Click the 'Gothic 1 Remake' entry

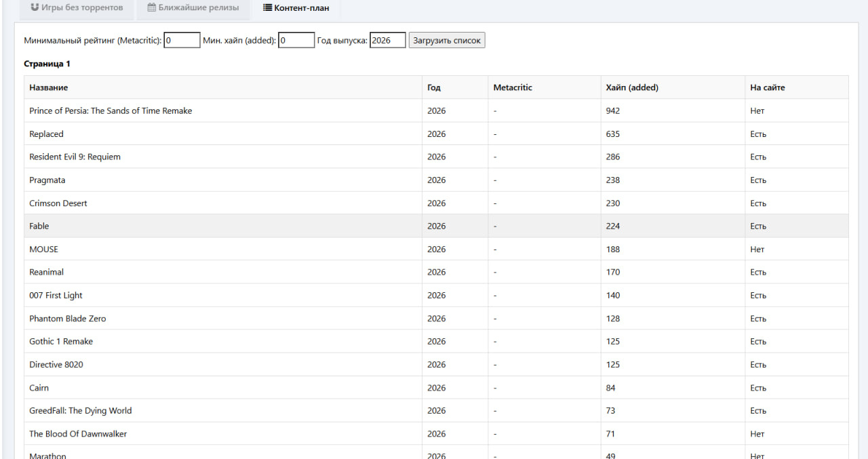61,341
